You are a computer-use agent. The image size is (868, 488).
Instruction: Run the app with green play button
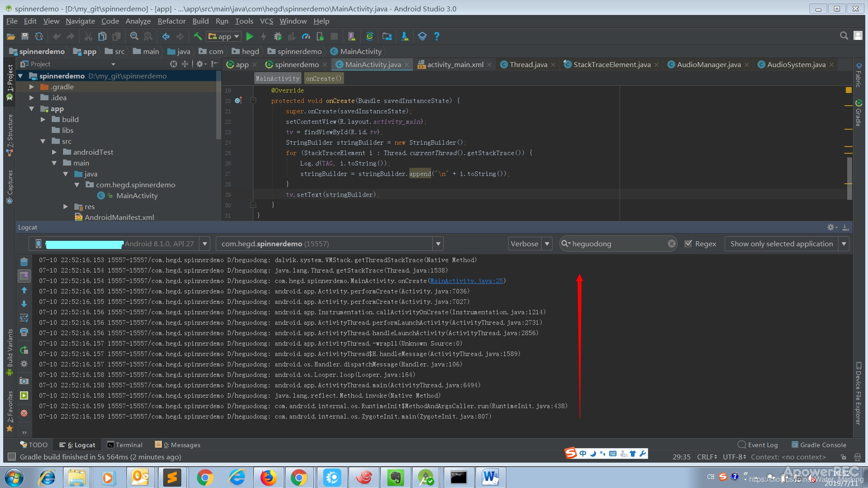(250, 36)
